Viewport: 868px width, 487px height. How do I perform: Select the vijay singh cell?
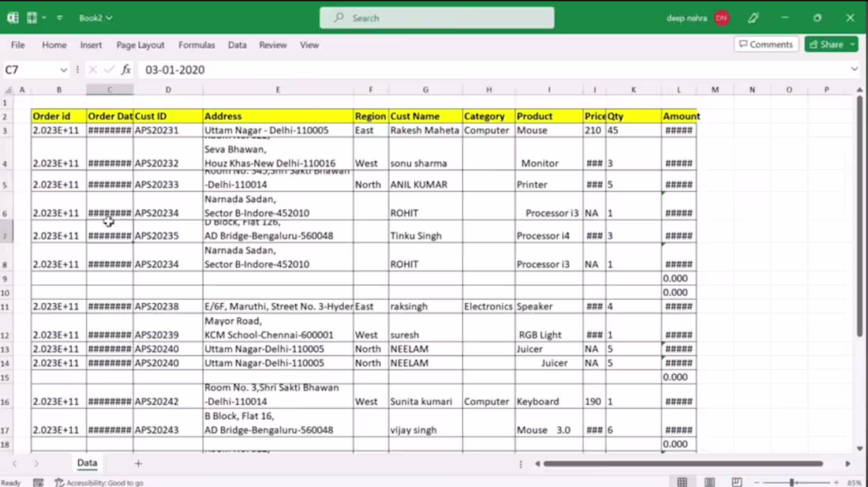coord(425,423)
